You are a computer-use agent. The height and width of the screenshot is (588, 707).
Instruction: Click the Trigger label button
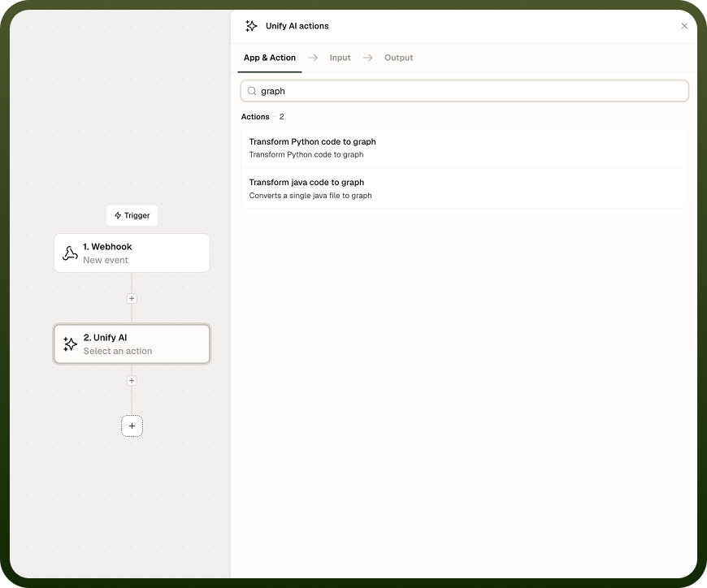pyautogui.click(x=132, y=215)
